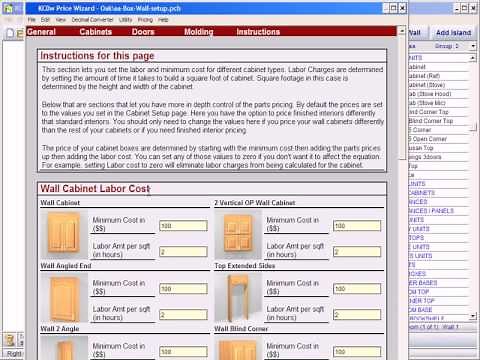Click scroll-up arrow of Price Wizard page

click(x=402, y=30)
